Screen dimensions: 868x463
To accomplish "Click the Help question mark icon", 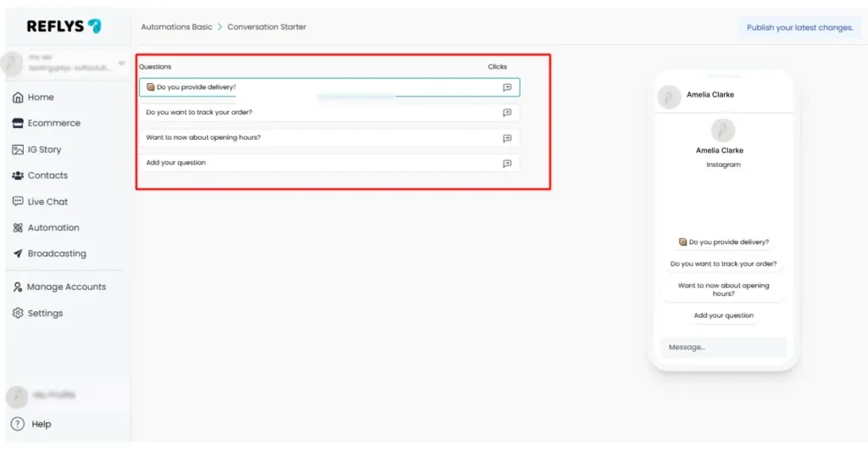I will pyautogui.click(x=18, y=424).
